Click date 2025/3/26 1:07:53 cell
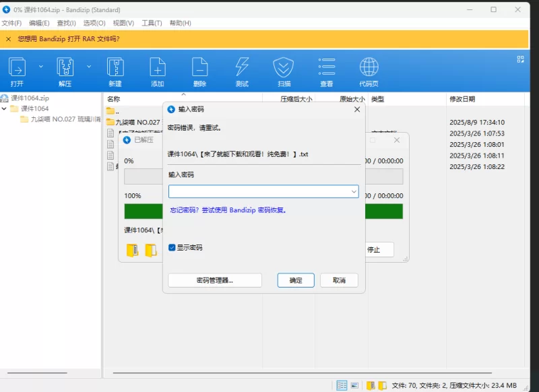539x392 pixels. (x=477, y=133)
